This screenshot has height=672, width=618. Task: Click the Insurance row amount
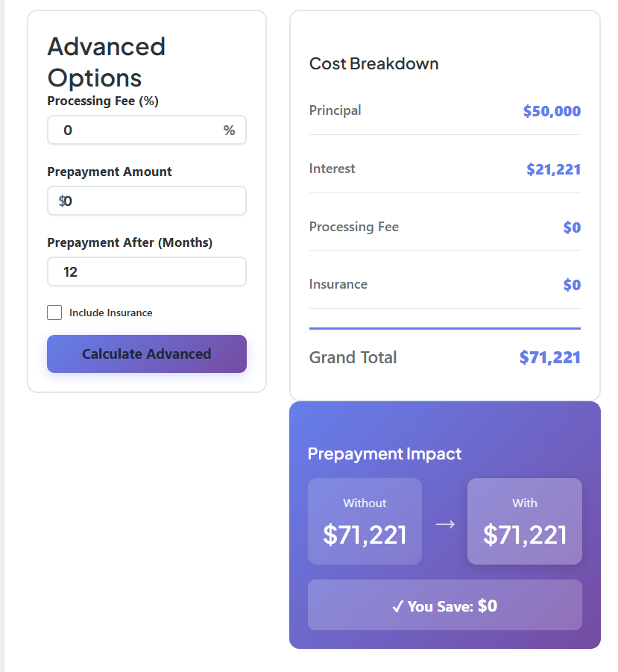pos(572,285)
